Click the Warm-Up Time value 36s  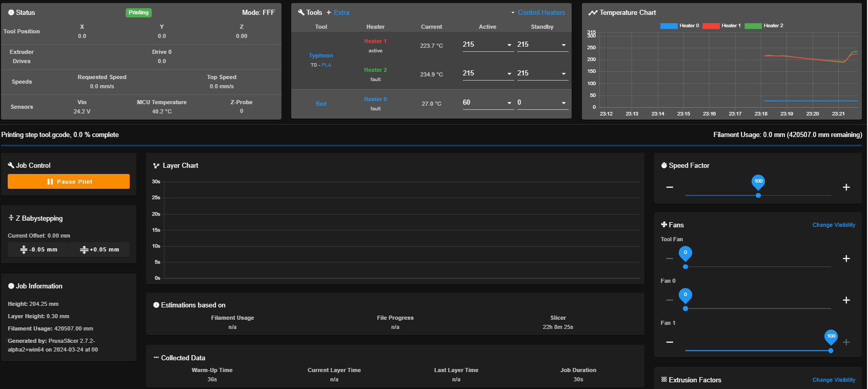[212, 379]
